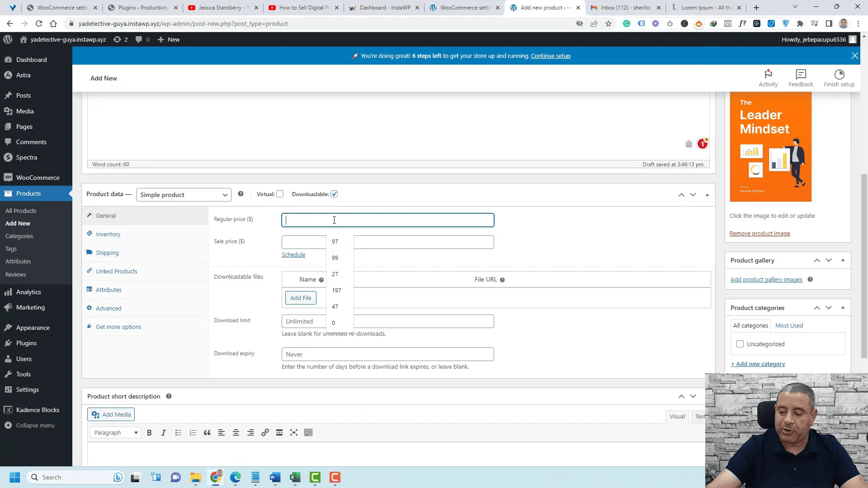Toggle the Virtual product checkbox
The height and width of the screenshot is (488, 868).
coord(279,194)
